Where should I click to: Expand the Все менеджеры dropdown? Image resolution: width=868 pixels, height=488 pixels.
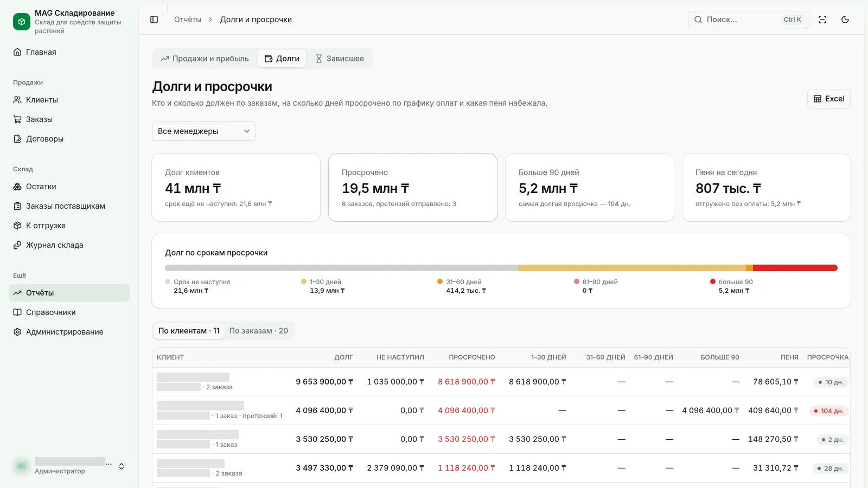point(203,131)
